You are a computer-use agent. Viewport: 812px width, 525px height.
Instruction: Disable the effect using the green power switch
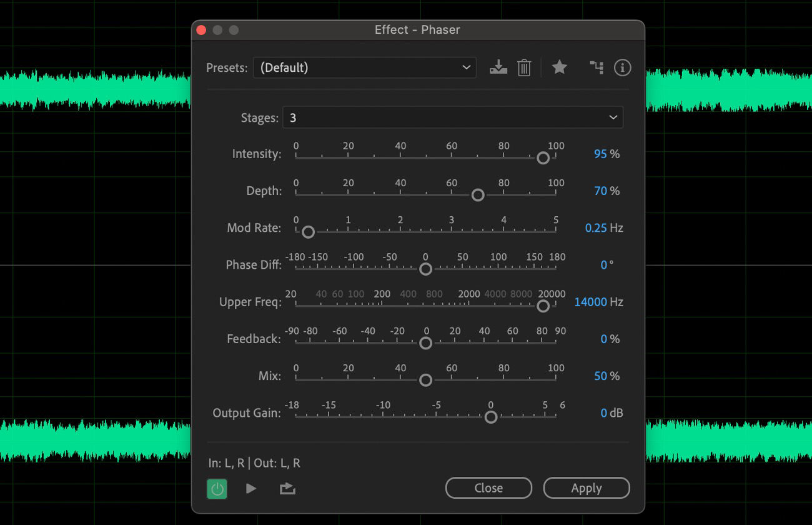217,489
